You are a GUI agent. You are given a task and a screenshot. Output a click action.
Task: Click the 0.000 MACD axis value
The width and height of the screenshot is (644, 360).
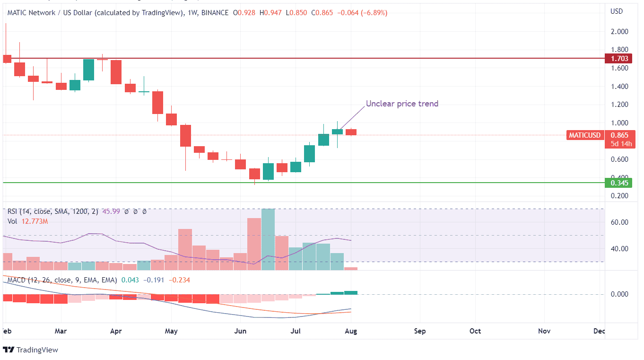(619, 294)
